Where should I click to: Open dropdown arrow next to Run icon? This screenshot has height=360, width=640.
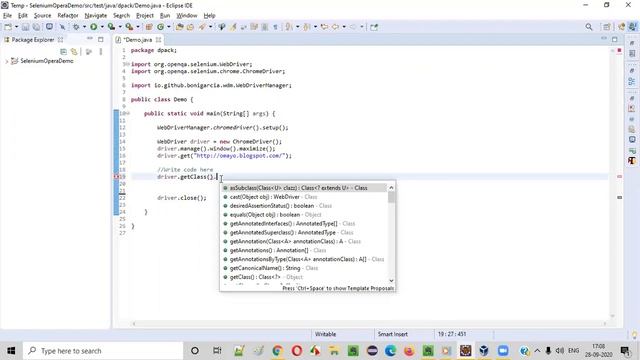click(x=102, y=27)
